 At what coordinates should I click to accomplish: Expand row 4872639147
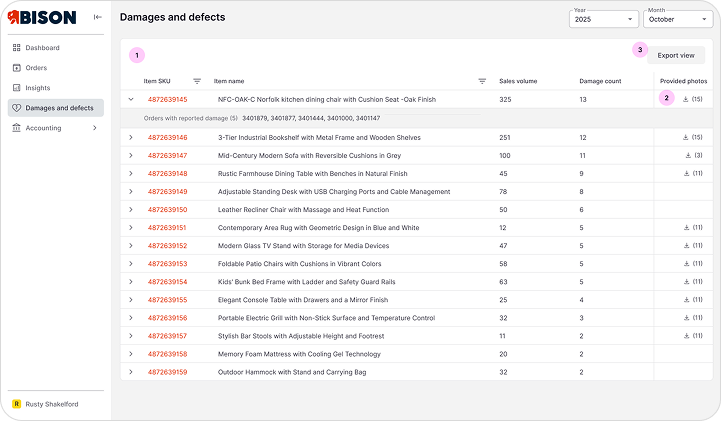[x=131, y=155]
